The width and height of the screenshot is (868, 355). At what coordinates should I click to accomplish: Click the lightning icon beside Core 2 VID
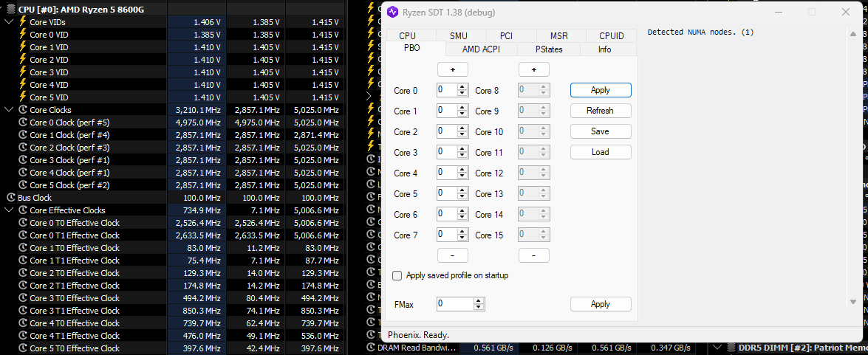[23, 60]
